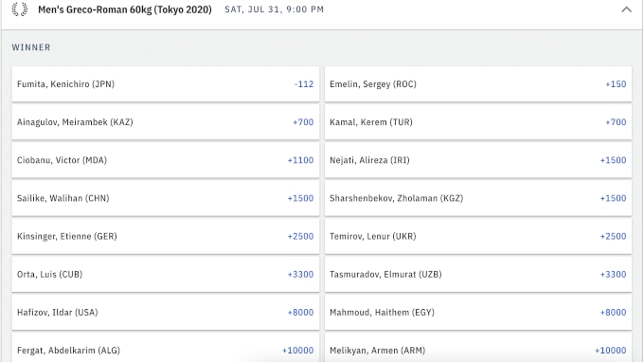Select Emelin, Sergey (ROC) at +150
This screenshot has width=644, height=362.
point(478,83)
